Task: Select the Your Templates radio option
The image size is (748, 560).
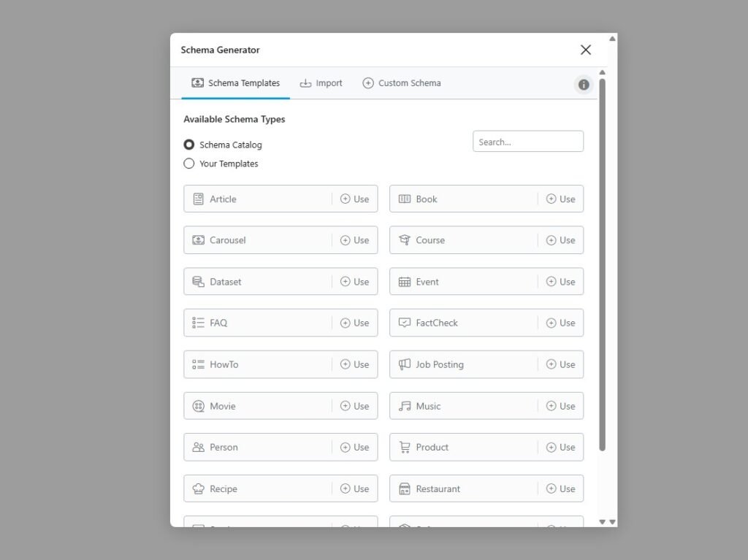Action: click(189, 164)
